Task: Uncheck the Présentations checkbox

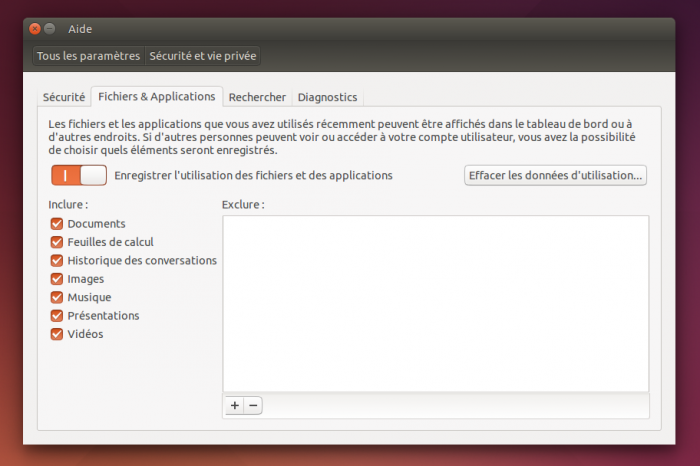Action: coord(57,315)
